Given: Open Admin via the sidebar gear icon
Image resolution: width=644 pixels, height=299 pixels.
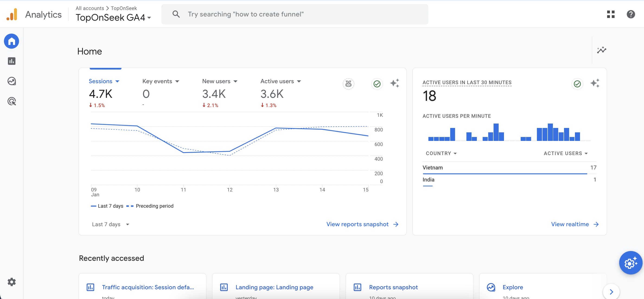Looking at the screenshot, I should coord(12,282).
